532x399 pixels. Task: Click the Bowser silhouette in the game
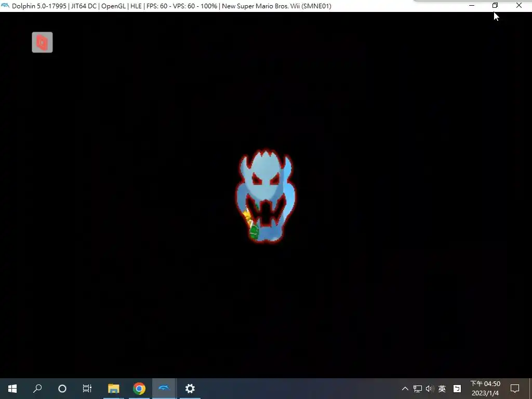point(265,196)
